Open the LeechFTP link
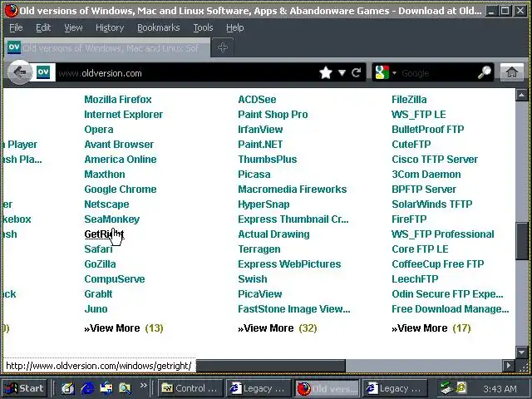Viewport: 532px width, 399px height. [415, 279]
